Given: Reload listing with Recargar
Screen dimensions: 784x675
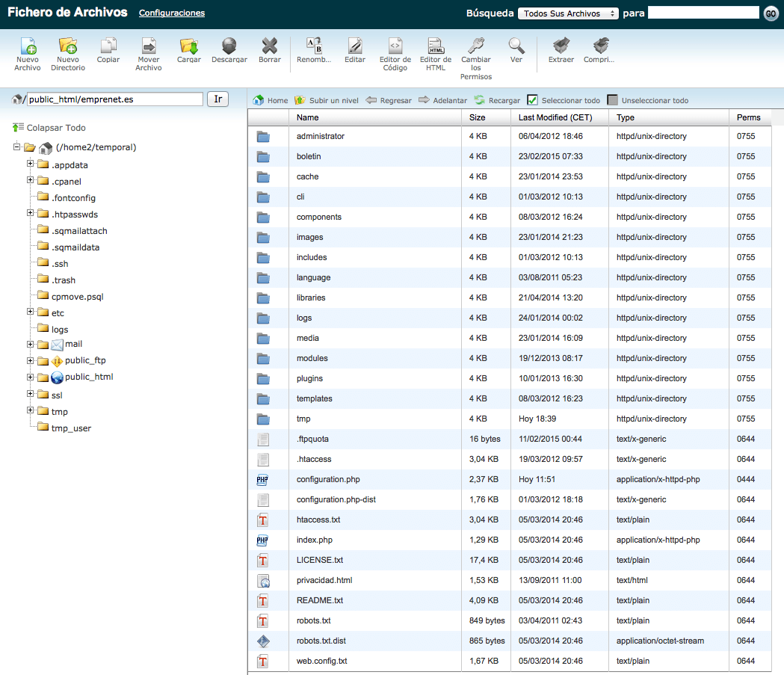Looking at the screenshot, I should tap(497, 100).
